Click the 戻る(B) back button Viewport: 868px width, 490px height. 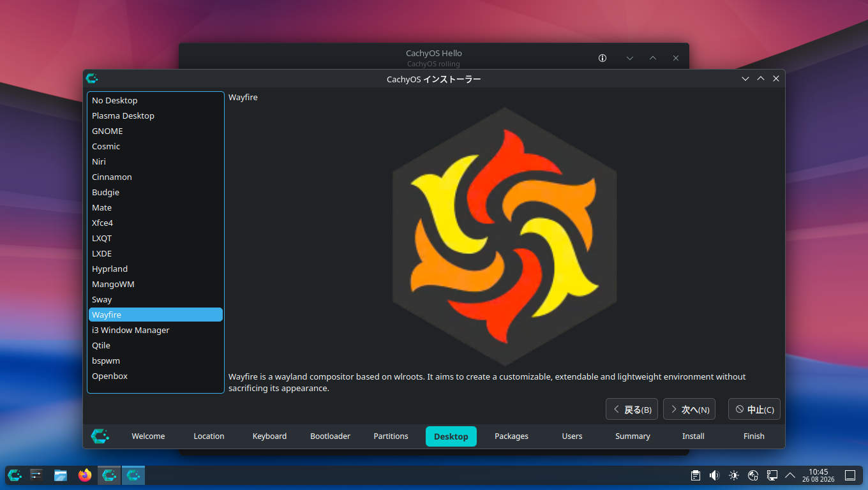point(632,410)
